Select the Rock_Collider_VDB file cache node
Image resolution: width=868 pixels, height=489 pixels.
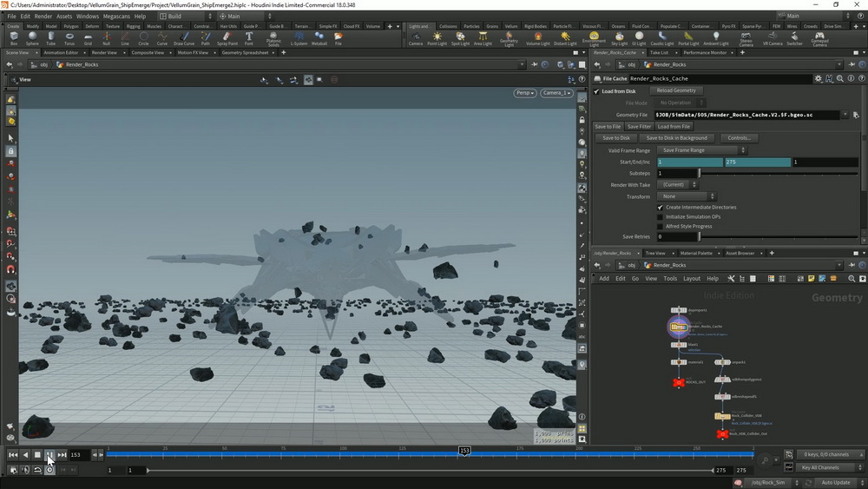pyautogui.click(x=722, y=416)
